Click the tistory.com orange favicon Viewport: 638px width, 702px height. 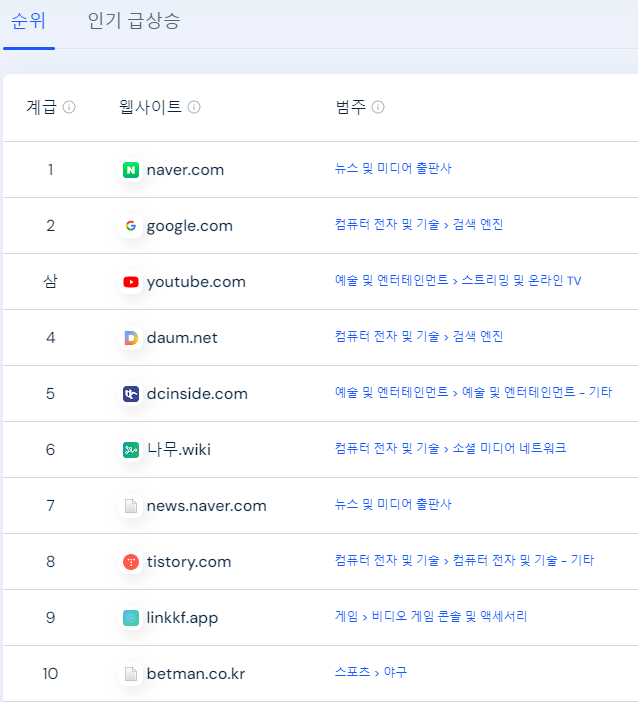tap(131, 562)
